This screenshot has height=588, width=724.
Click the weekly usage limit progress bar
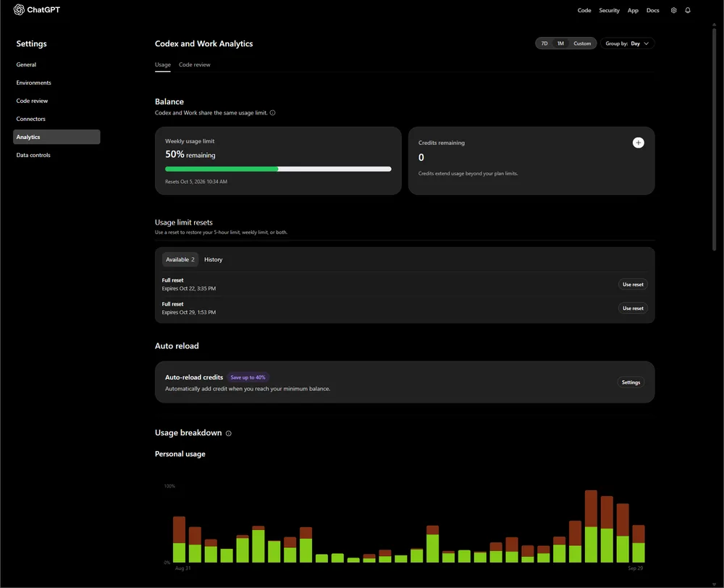click(278, 169)
